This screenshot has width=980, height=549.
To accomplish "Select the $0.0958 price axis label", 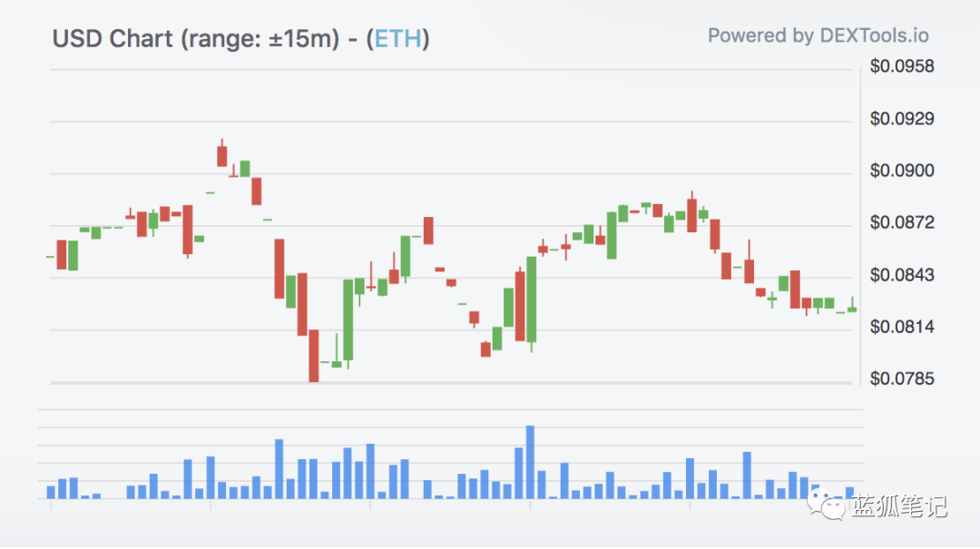I will point(901,66).
